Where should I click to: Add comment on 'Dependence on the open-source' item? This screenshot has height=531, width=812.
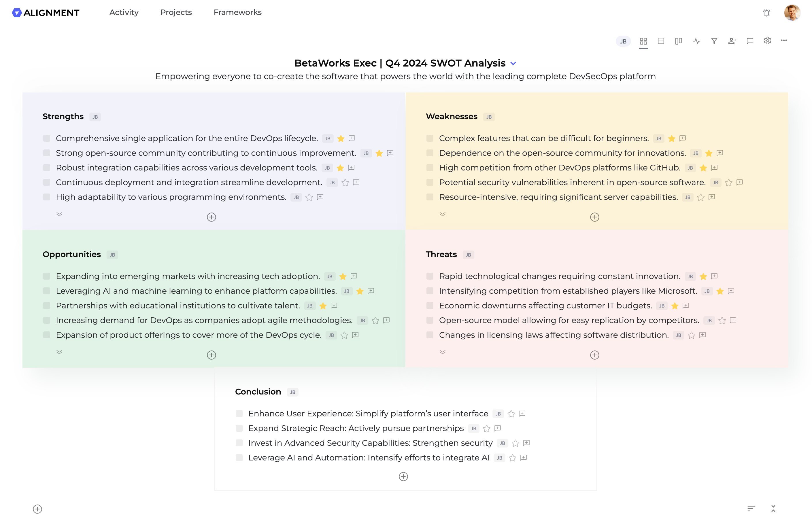tap(720, 153)
